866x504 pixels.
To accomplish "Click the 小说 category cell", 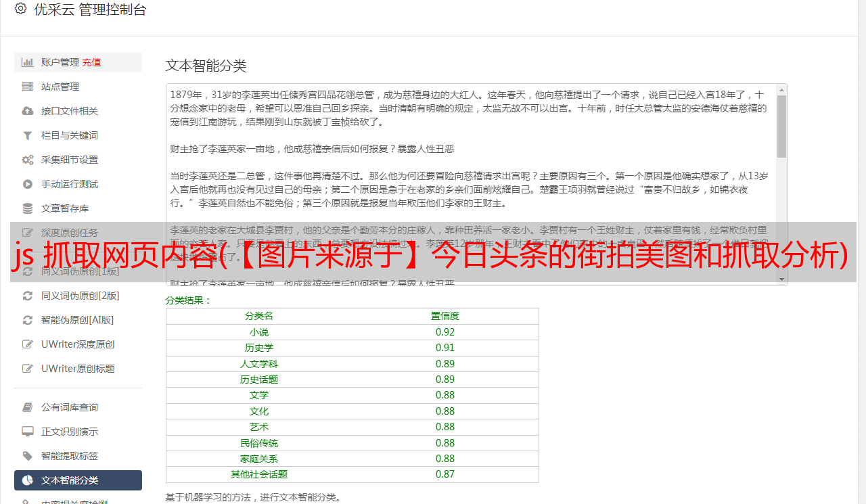I will point(258,332).
